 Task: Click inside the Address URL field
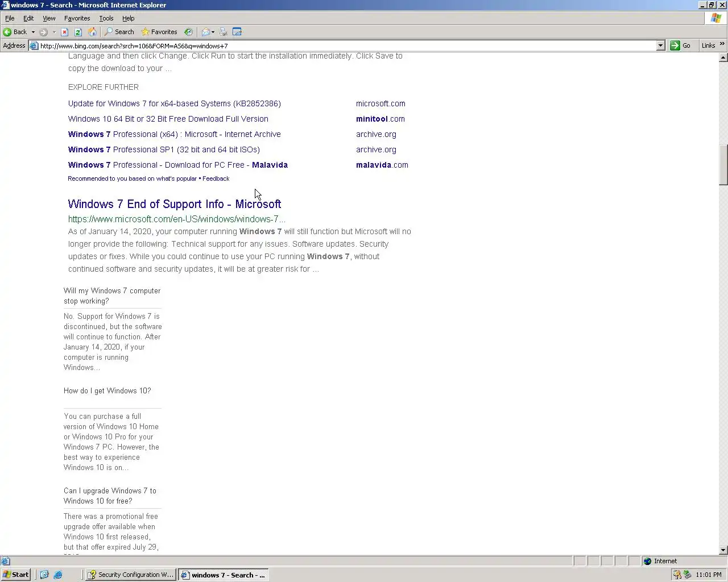tap(347, 45)
